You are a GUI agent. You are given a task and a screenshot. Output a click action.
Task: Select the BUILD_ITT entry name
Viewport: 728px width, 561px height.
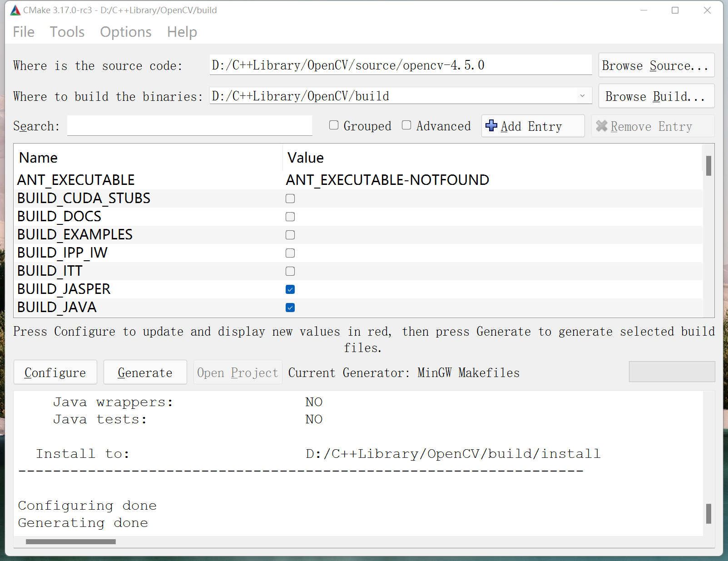50,271
